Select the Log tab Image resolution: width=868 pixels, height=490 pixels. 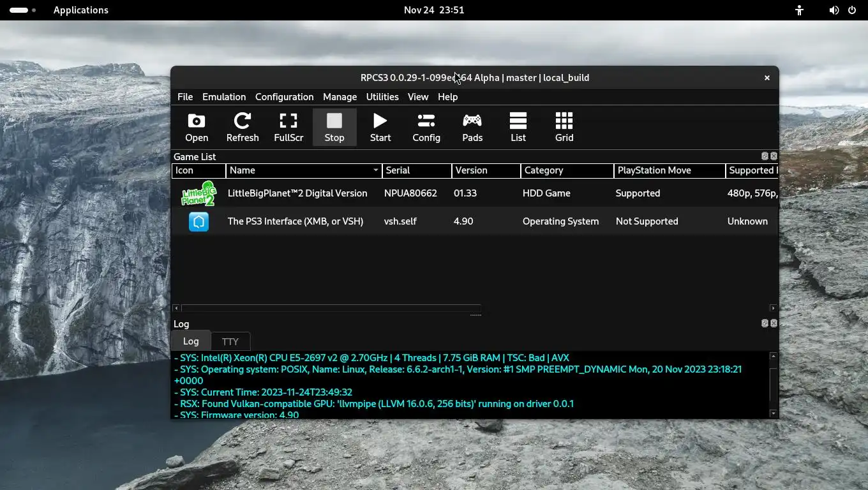191,341
